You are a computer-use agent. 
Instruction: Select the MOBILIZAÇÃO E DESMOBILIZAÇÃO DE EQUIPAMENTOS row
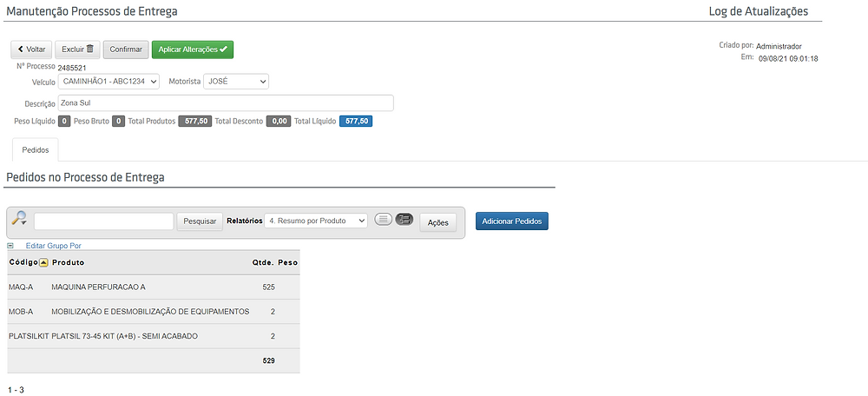pos(154,312)
